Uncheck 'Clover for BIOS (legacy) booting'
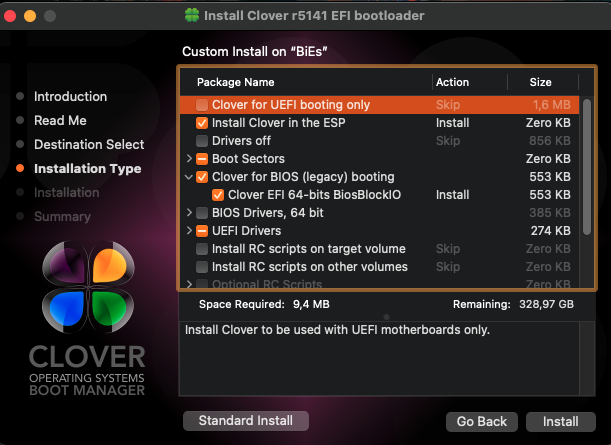The height and width of the screenshot is (445, 611). 202,177
